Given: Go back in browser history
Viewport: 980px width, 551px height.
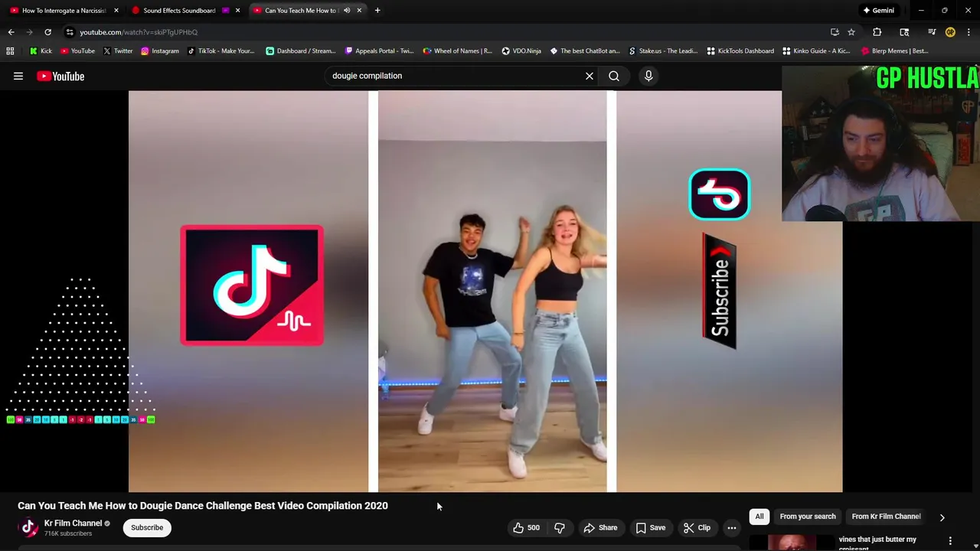Looking at the screenshot, I should point(11,32).
